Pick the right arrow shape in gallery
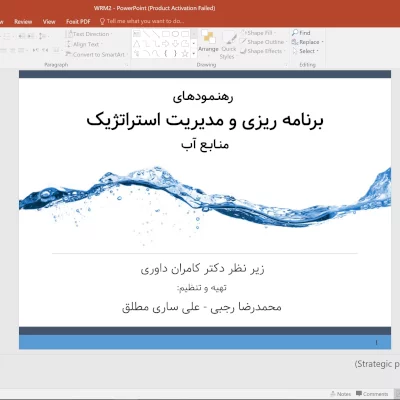400x400 pixels. click(166, 44)
